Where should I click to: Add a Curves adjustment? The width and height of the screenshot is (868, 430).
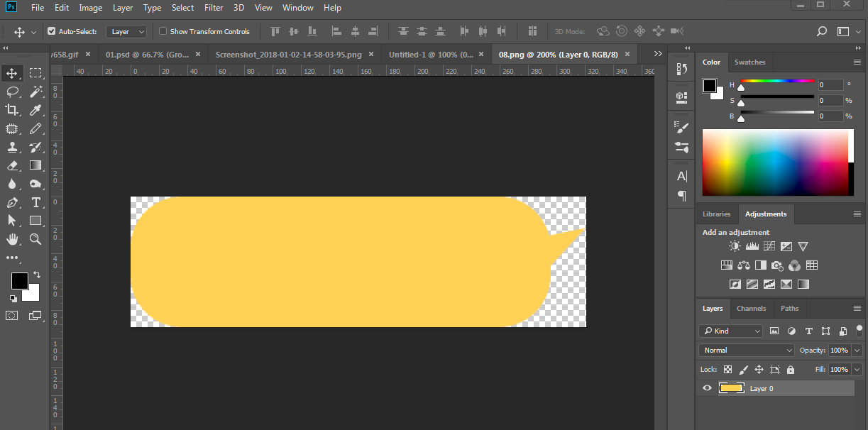(x=769, y=246)
